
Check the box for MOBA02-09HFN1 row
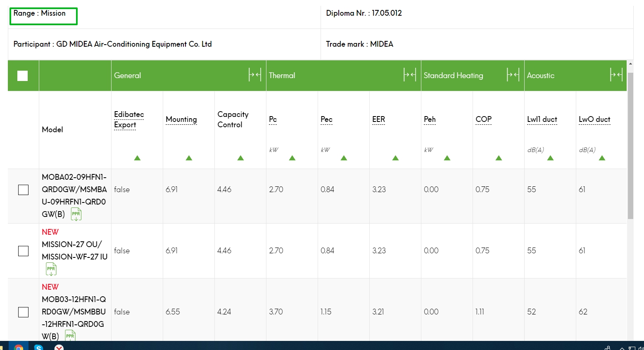(x=24, y=190)
